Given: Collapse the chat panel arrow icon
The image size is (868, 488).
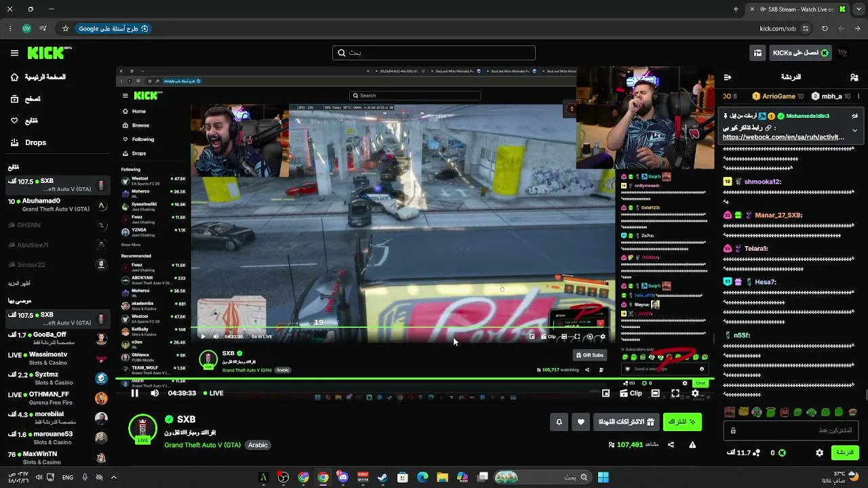Looking at the screenshot, I should pyautogui.click(x=727, y=77).
